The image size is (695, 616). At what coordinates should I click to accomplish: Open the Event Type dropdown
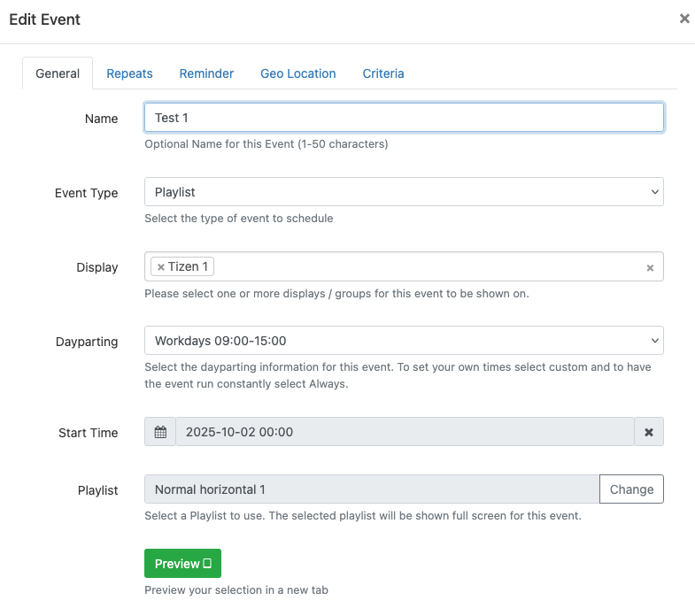(x=404, y=191)
